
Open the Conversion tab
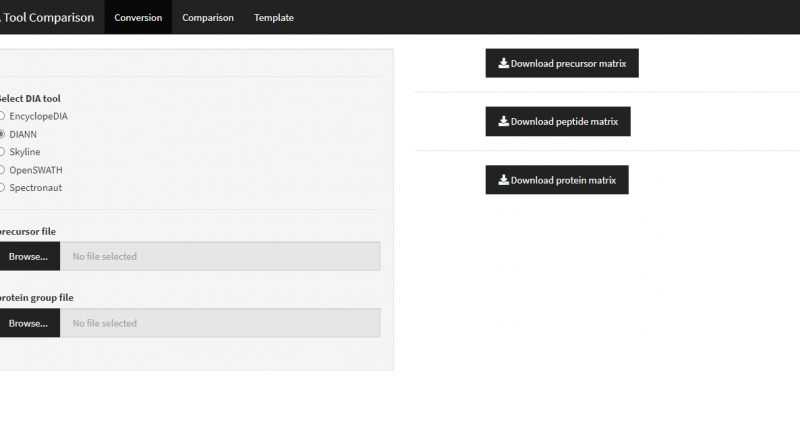pos(138,18)
